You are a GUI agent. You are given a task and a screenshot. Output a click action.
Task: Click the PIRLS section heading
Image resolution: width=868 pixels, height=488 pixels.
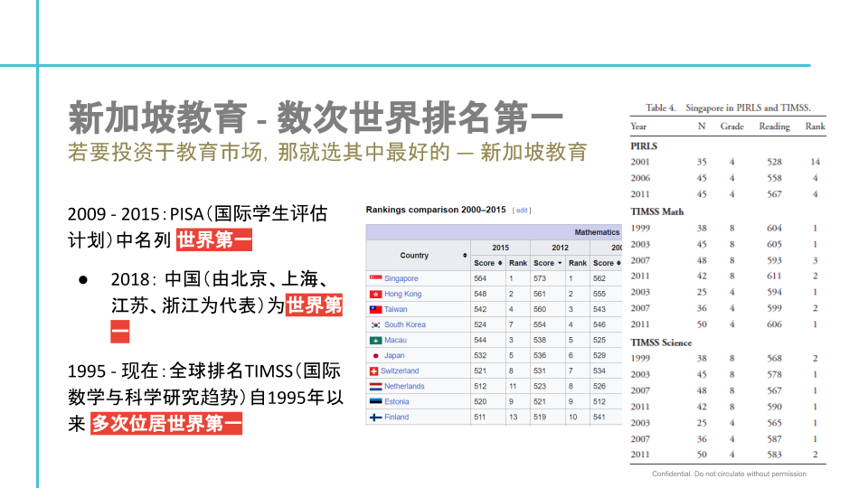click(x=644, y=146)
